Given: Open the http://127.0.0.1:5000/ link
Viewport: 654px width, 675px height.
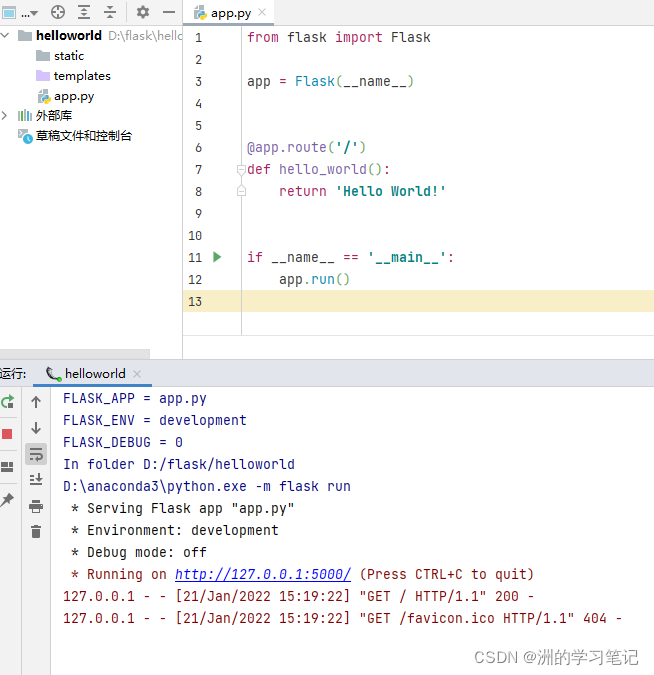Looking at the screenshot, I should 262,575.
